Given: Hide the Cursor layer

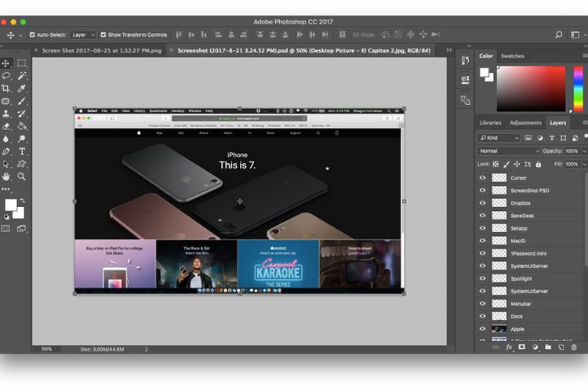Looking at the screenshot, I should [483, 178].
